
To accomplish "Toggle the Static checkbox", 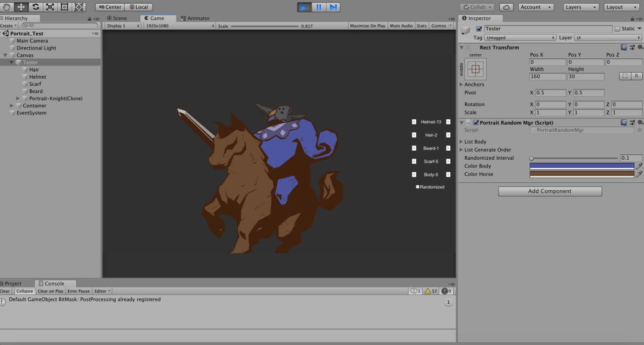I will tap(617, 29).
